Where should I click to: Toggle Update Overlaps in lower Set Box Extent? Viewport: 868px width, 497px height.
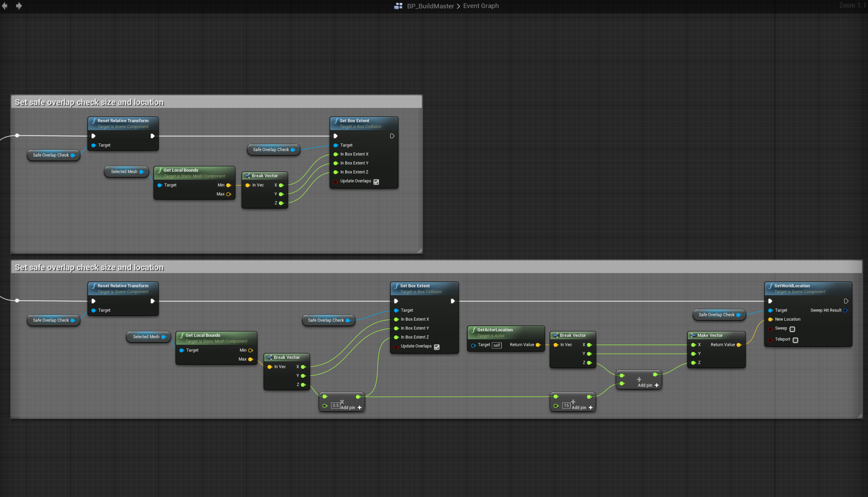[436, 347]
